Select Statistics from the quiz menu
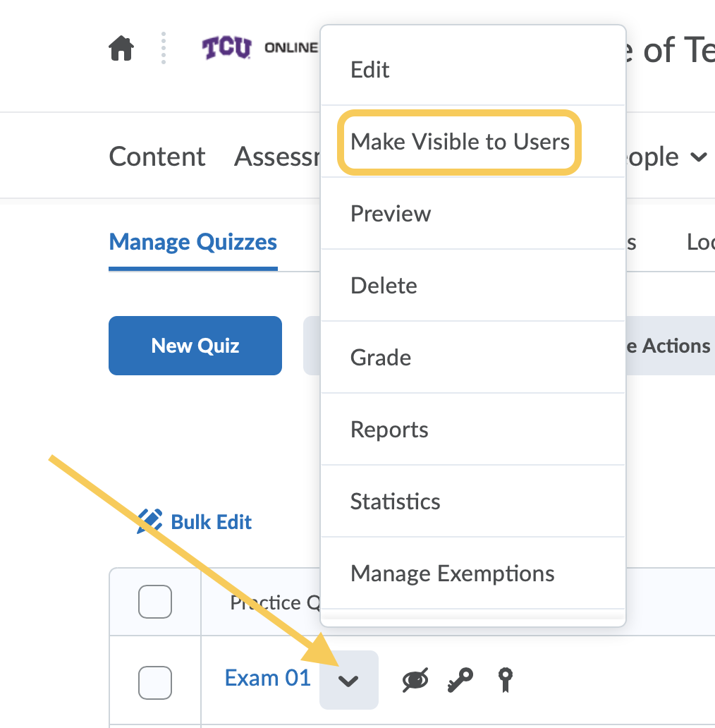 (395, 501)
